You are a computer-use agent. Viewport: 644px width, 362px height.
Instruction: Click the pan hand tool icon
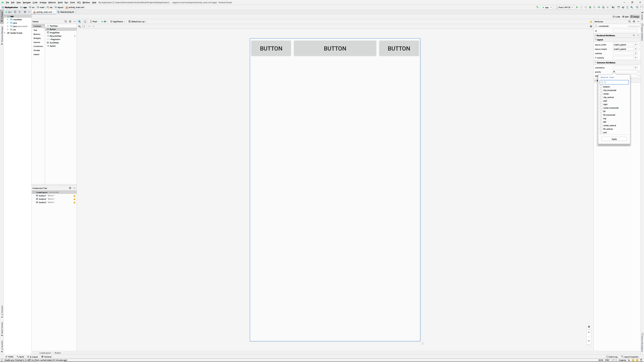coord(589,326)
